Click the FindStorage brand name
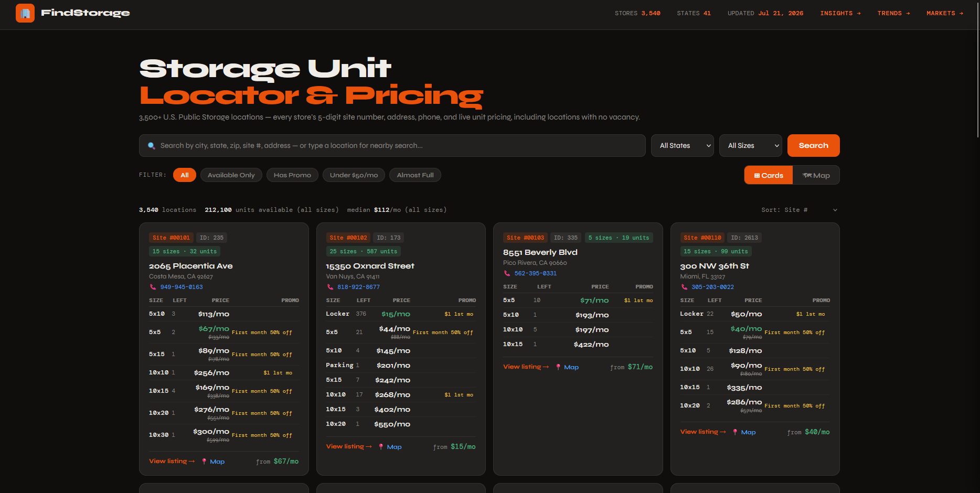This screenshot has width=980, height=493. (x=86, y=13)
